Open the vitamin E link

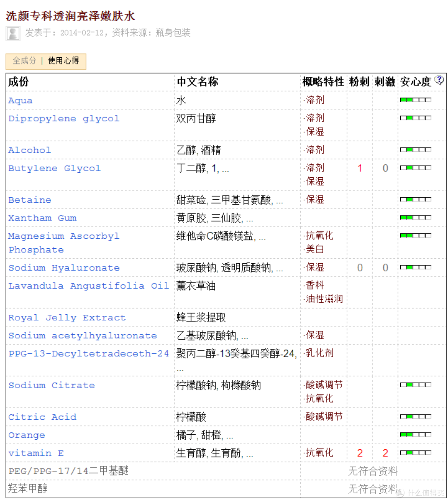click(36, 453)
